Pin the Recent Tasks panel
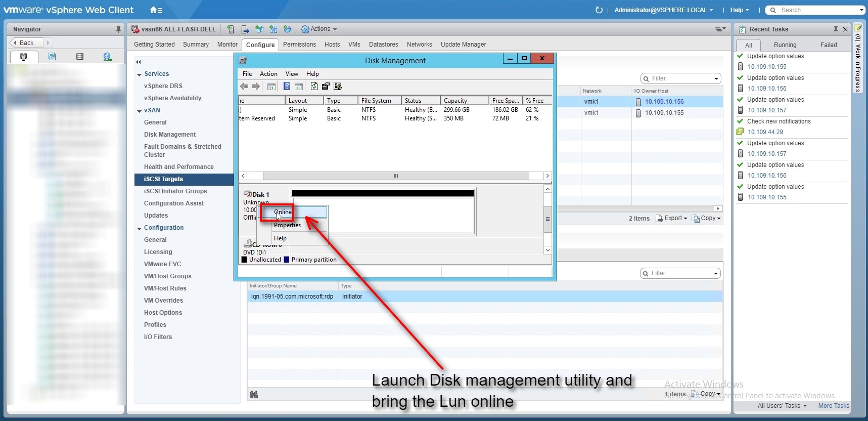The height and width of the screenshot is (421, 868). (x=835, y=29)
